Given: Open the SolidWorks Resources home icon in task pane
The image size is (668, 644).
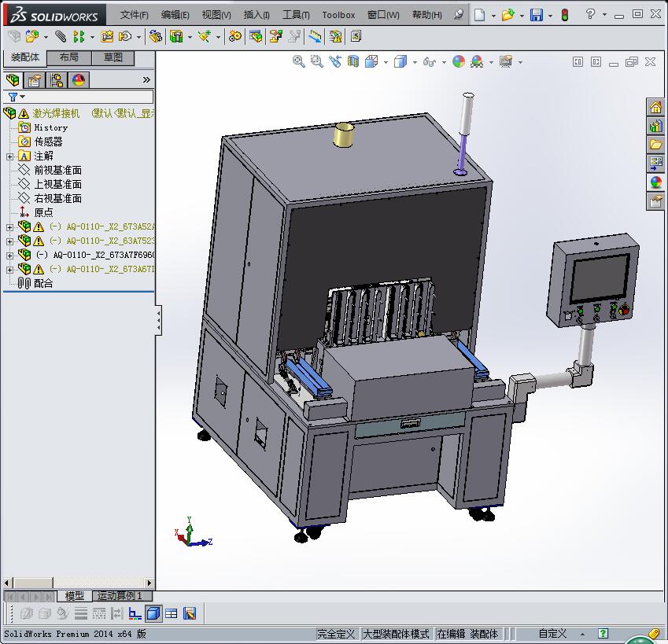Looking at the screenshot, I should coord(655,108).
